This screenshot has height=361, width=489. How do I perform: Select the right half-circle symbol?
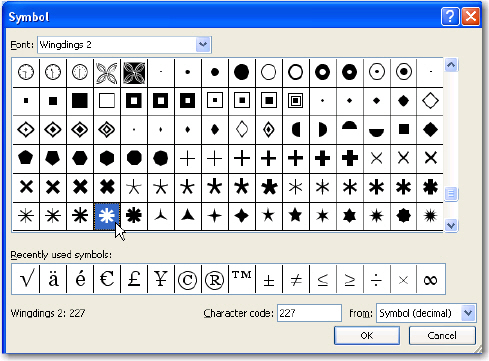323,129
